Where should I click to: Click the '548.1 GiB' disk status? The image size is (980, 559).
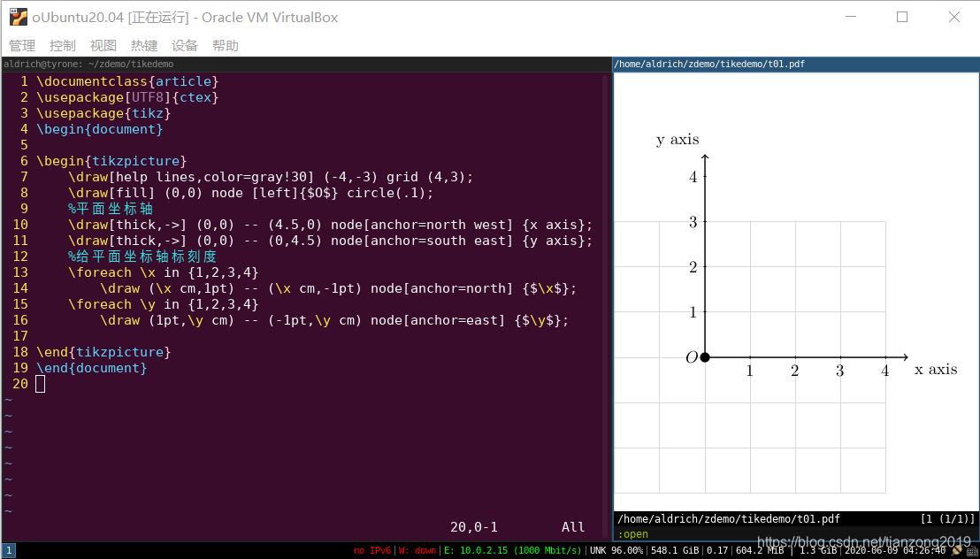pos(674,551)
